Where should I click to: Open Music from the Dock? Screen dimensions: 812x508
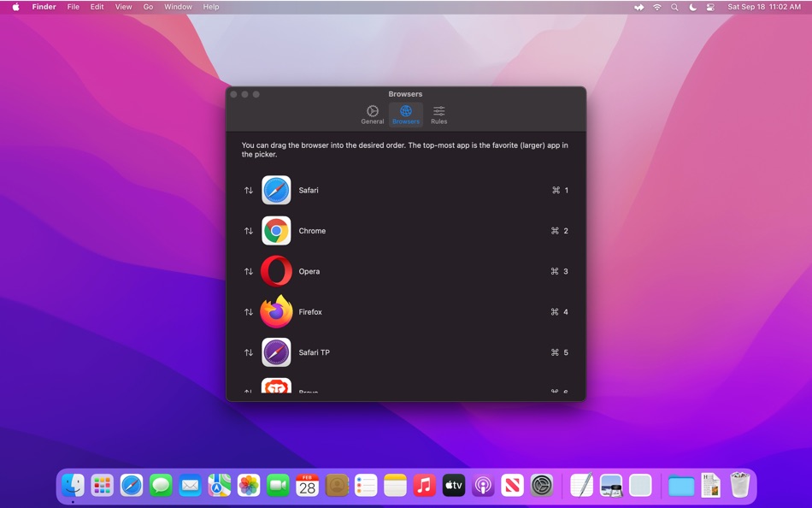point(424,486)
